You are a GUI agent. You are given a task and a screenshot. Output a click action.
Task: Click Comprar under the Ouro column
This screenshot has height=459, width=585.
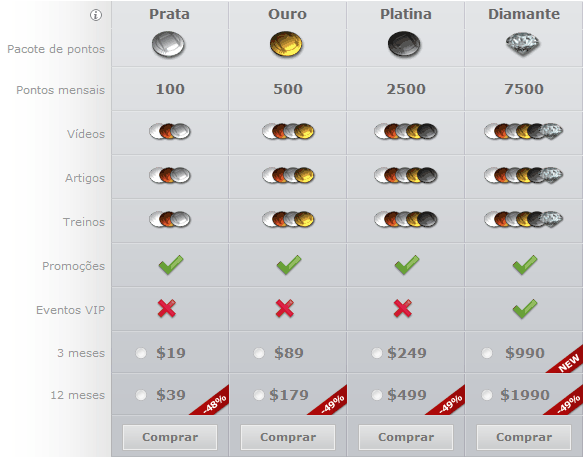pos(288,437)
